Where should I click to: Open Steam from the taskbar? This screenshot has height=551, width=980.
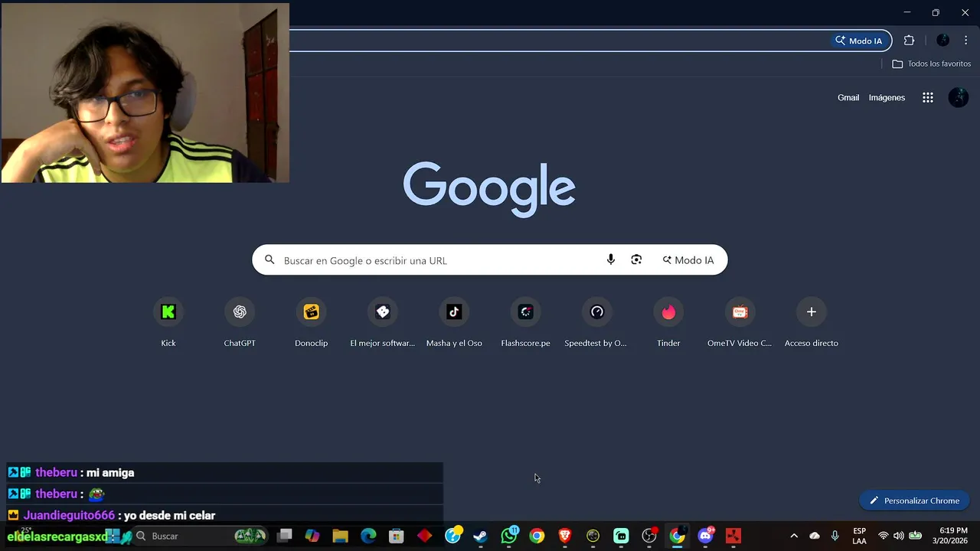click(x=480, y=536)
